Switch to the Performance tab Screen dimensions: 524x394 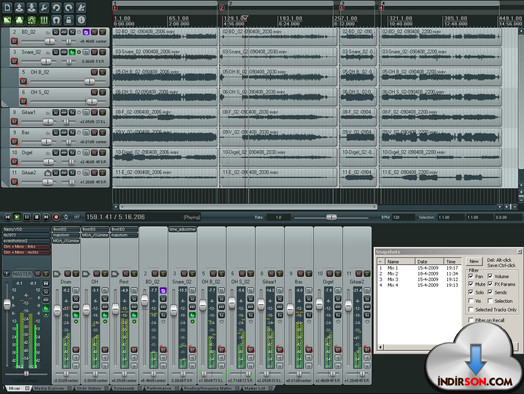[x=163, y=388]
